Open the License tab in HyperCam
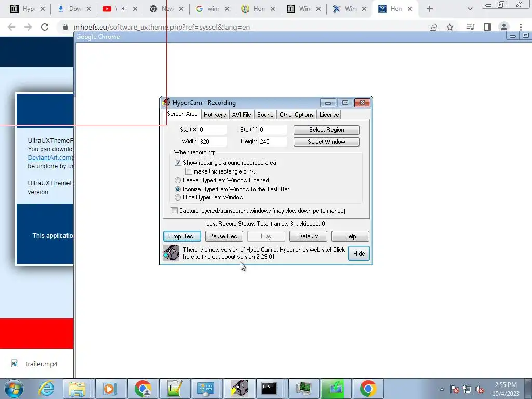 click(329, 115)
